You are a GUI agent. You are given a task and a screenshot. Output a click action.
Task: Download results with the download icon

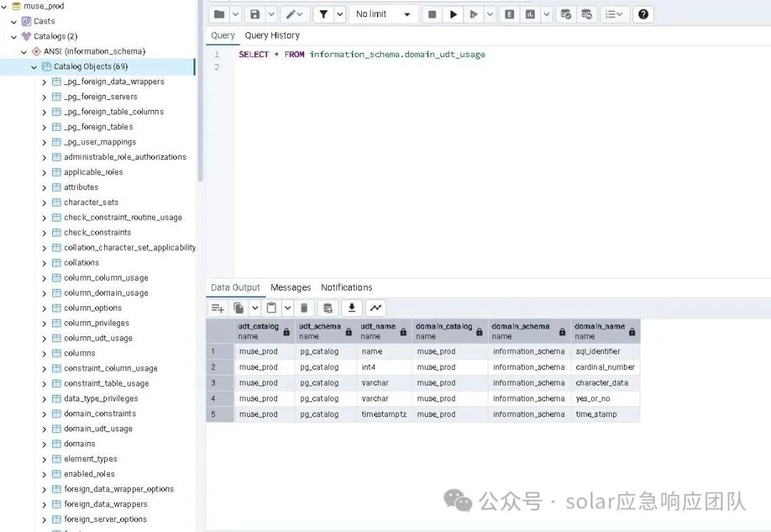click(x=351, y=308)
